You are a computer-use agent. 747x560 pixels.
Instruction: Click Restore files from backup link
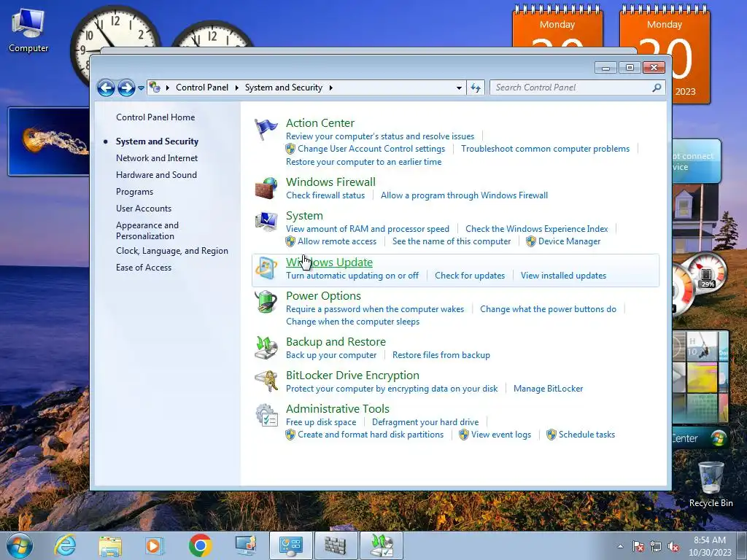pos(441,355)
